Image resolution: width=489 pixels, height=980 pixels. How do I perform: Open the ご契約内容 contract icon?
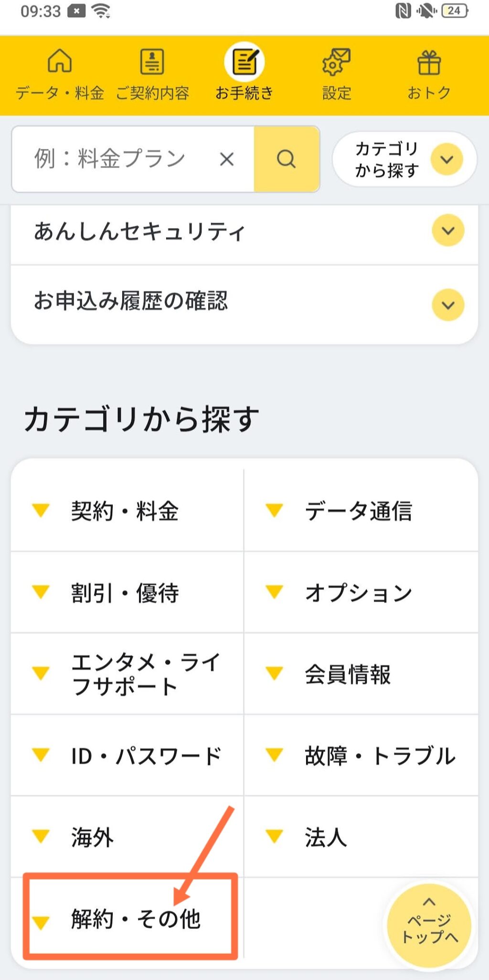pyautogui.click(x=152, y=62)
